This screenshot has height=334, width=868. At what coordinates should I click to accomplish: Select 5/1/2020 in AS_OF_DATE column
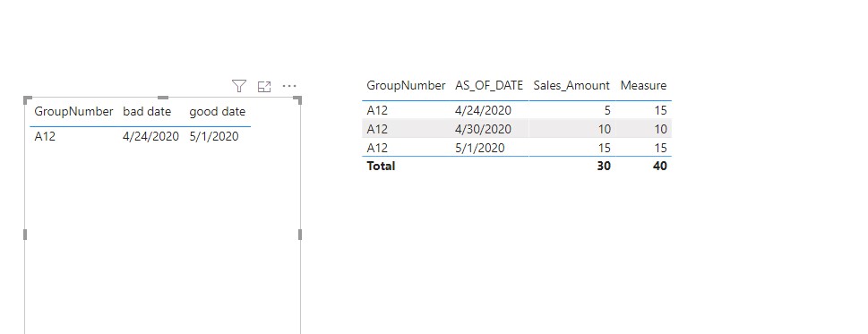(x=480, y=148)
